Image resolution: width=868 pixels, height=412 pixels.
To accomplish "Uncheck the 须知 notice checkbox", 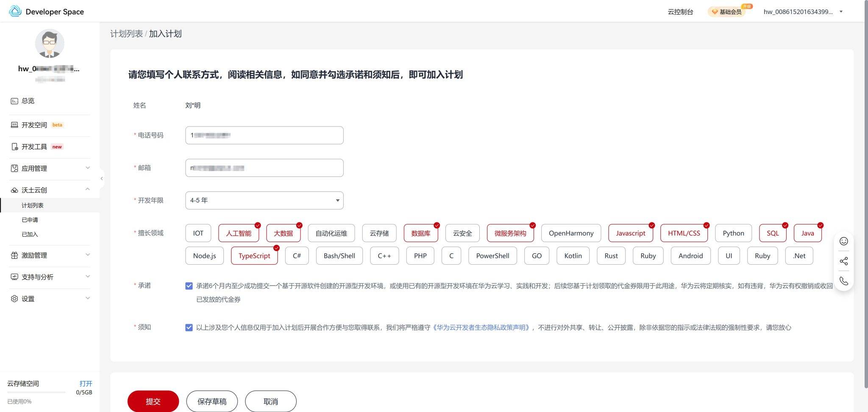I will coord(189,328).
